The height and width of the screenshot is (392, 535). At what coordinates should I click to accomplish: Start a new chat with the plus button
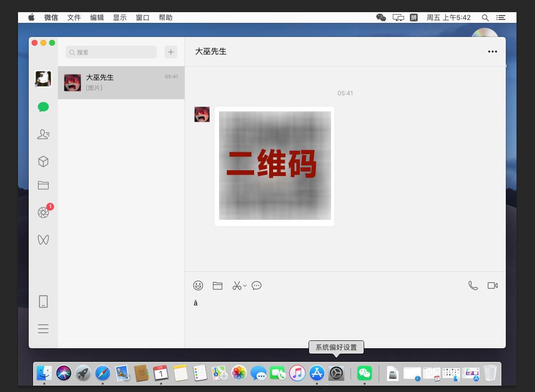pos(170,52)
